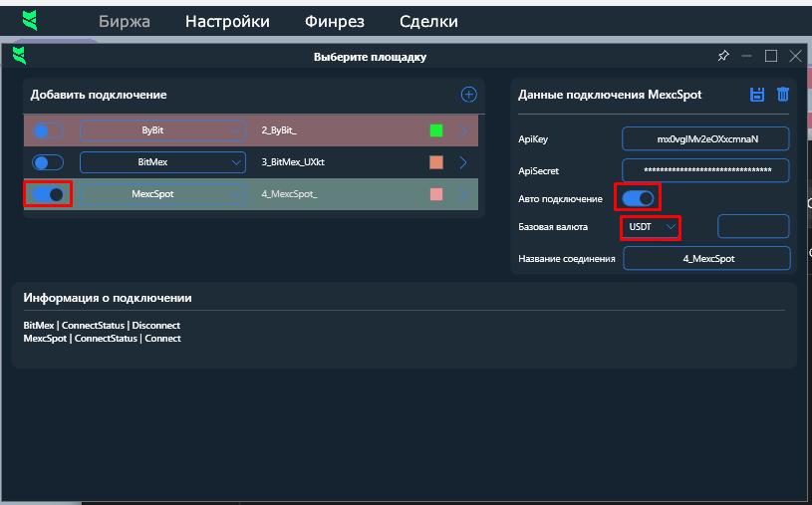
Task: Open MexcSpot connection details arrow
Action: tap(463, 194)
